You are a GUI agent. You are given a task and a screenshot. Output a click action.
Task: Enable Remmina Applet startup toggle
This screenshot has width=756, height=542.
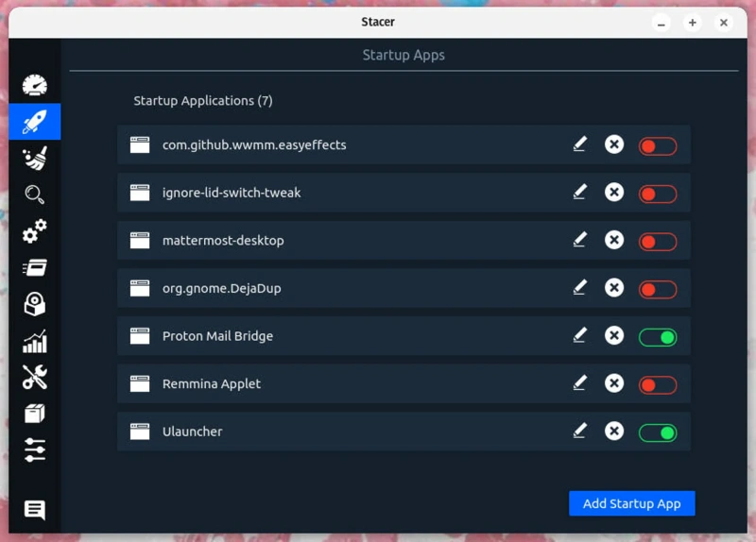pos(658,384)
